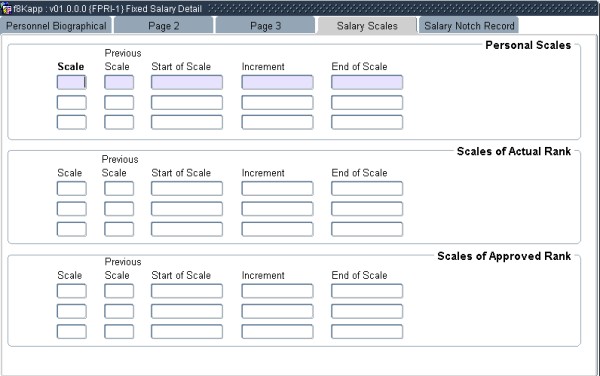Click first-row Increment field in Personal Scales
The height and width of the screenshot is (376, 600).
click(x=277, y=82)
